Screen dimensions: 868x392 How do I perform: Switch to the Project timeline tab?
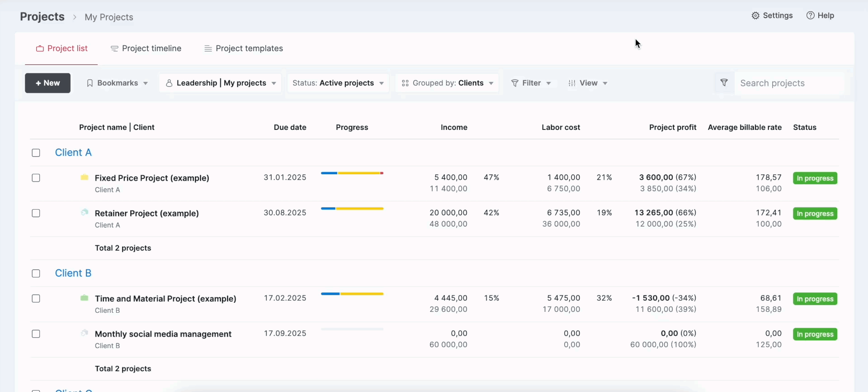[x=146, y=48]
